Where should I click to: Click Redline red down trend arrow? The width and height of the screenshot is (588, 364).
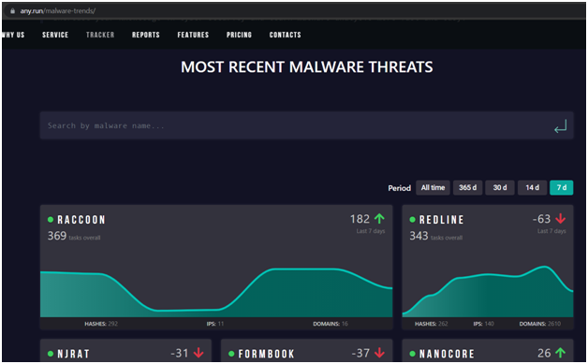pyautogui.click(x=561, y=219)
